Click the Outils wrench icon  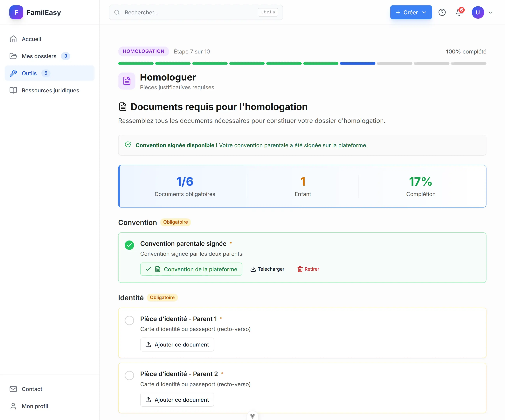pyautogui.click(x=13, y=73)
